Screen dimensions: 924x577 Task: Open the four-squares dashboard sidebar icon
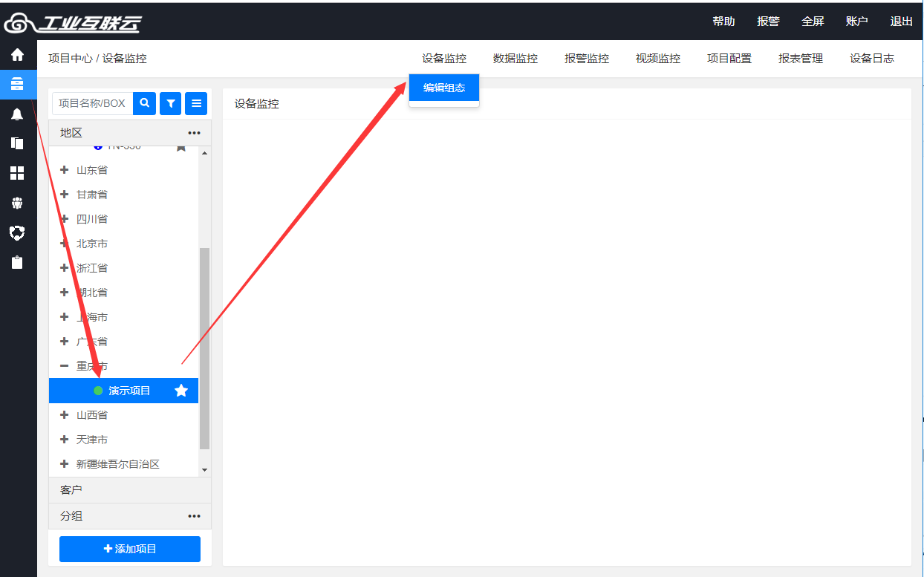(x=17, y=173)
